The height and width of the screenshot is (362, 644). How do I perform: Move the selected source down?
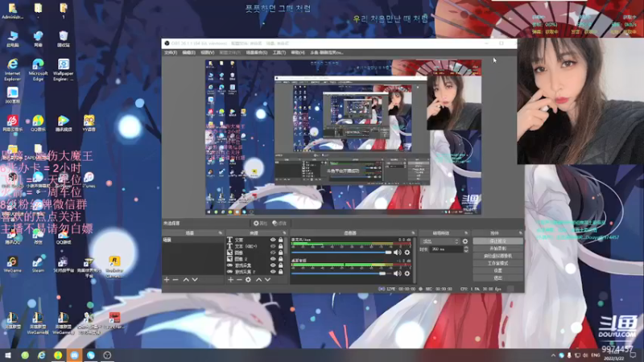(268, 279)
